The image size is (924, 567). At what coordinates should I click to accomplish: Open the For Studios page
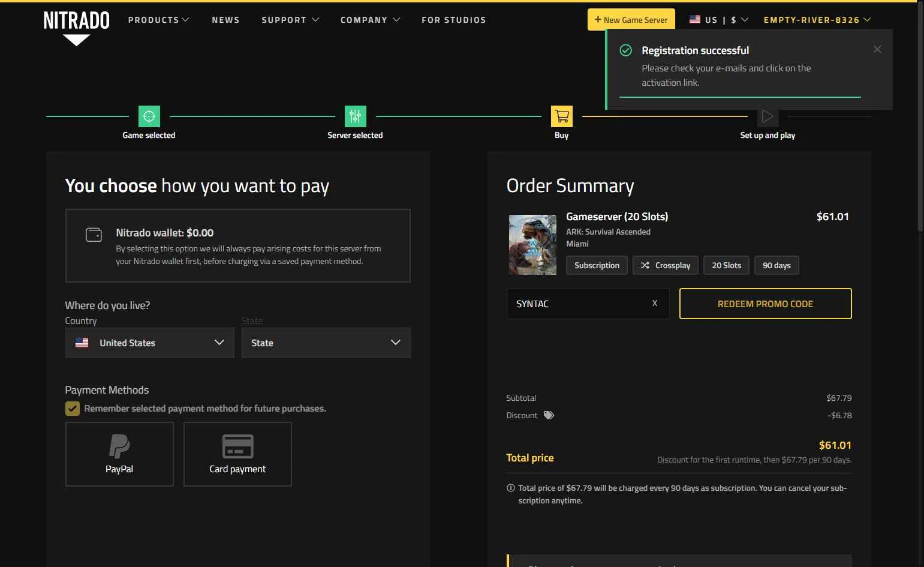[x=454, y=20]
